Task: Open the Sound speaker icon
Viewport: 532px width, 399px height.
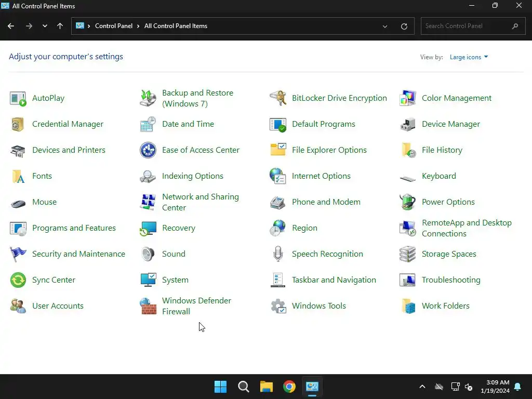Action: pyautogui.click(x=148, y=254)
